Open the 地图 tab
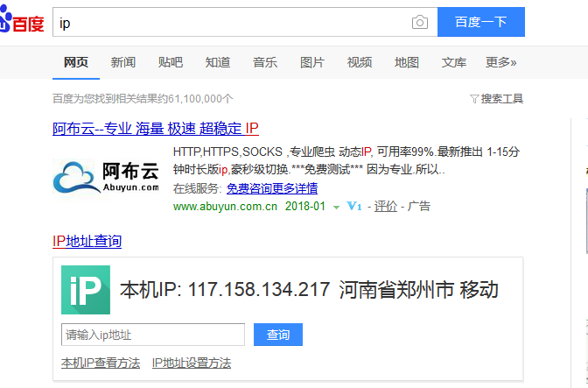The image size is (588, 388). pos(407,62)
